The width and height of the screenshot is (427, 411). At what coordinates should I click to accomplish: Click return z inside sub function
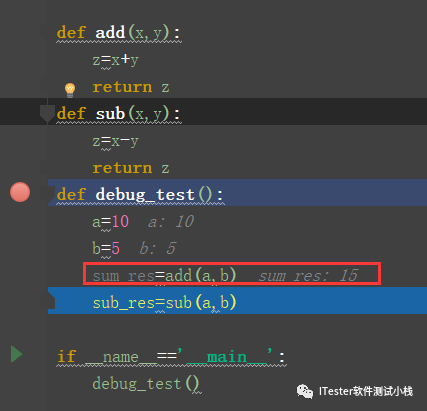(131, 168)
